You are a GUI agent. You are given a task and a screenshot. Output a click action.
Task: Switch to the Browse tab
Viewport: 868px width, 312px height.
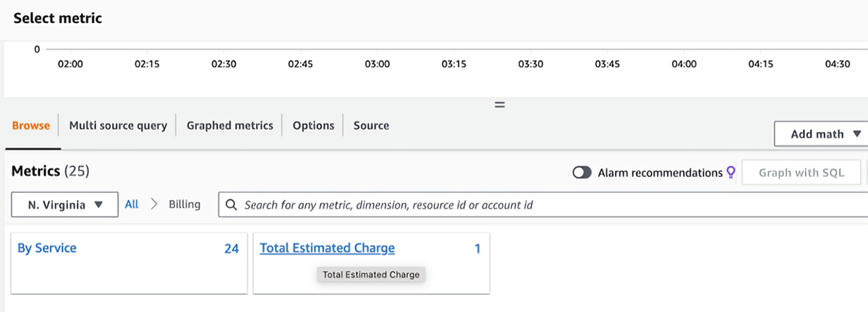pyautogui.click(x=31, y=126)
